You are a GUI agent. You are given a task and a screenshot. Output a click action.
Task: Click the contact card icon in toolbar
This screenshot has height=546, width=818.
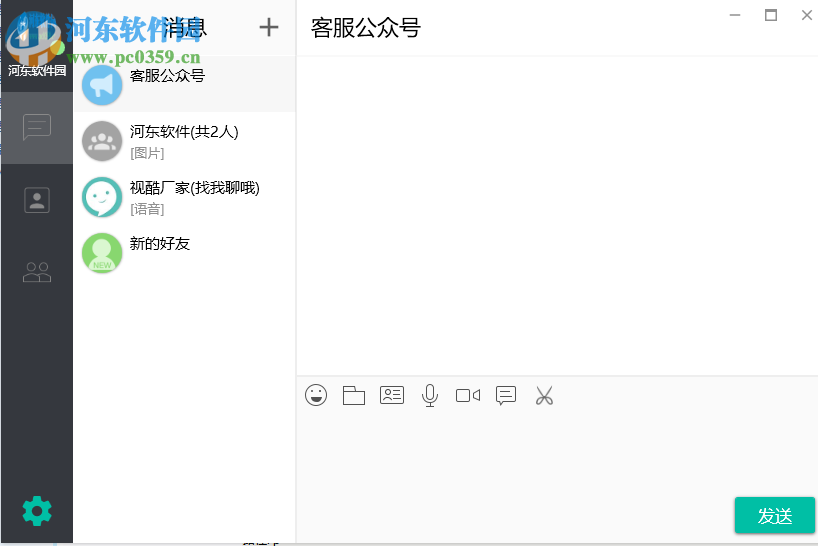point(392,395)
